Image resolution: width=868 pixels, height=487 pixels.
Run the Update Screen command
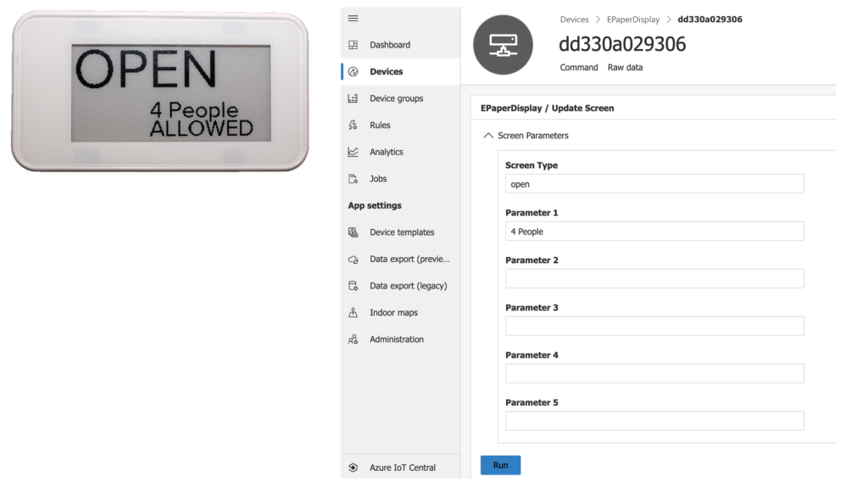click(500, 466)
